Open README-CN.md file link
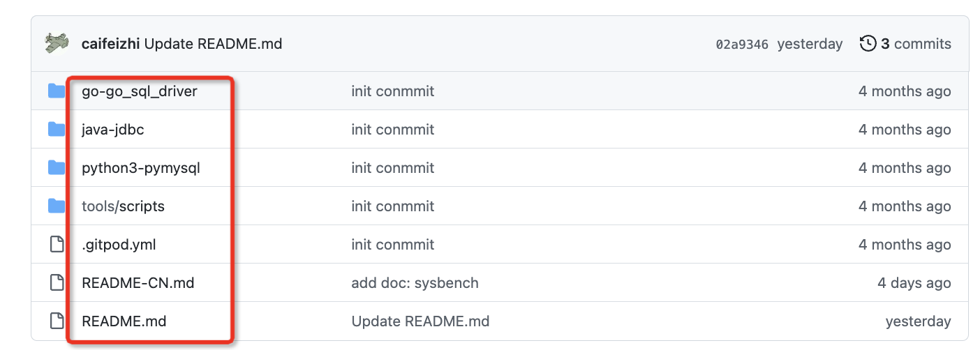Screen dimensions: 980x350 coord(138,283)
